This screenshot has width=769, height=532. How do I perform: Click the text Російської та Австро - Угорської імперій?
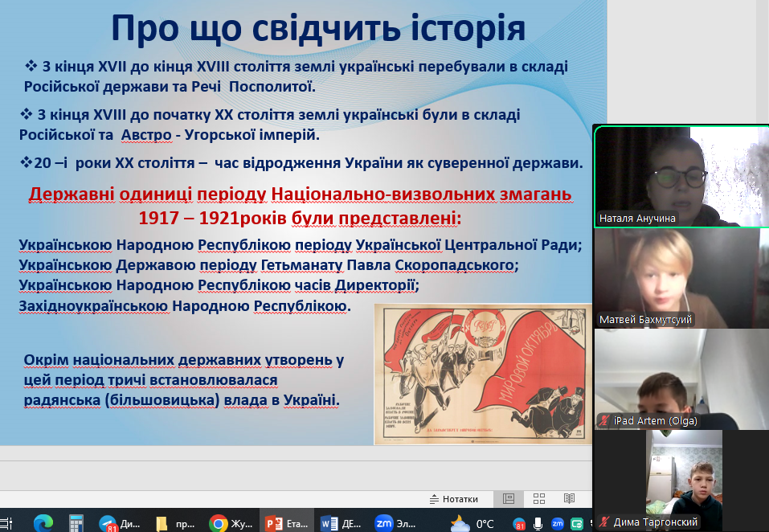[x=170, y=135]
